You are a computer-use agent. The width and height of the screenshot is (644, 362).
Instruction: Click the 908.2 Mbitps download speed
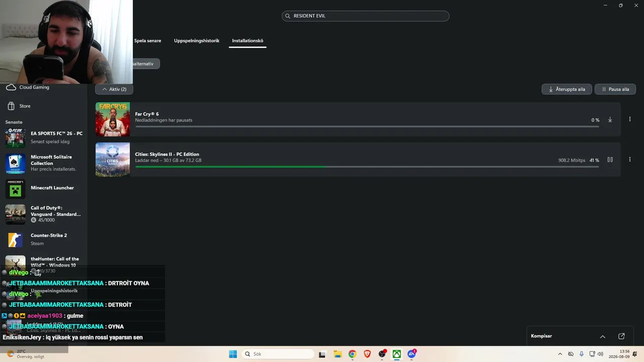pyautogui.click(x=572, y=160)
